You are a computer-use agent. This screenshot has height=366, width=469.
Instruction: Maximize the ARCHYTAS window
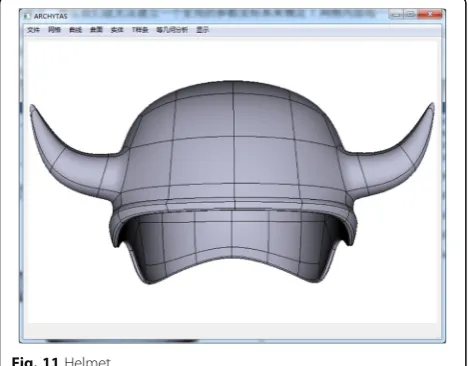coord(410,14)
